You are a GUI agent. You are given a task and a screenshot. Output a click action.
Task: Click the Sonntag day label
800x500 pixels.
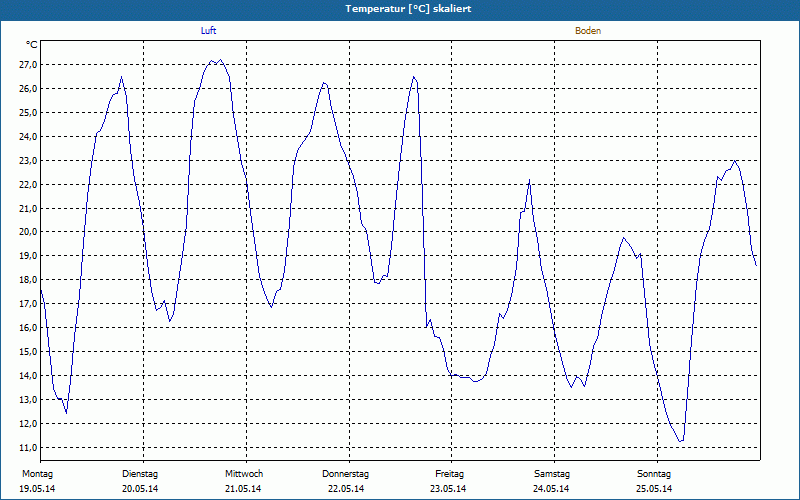click(x=654, y=474)
